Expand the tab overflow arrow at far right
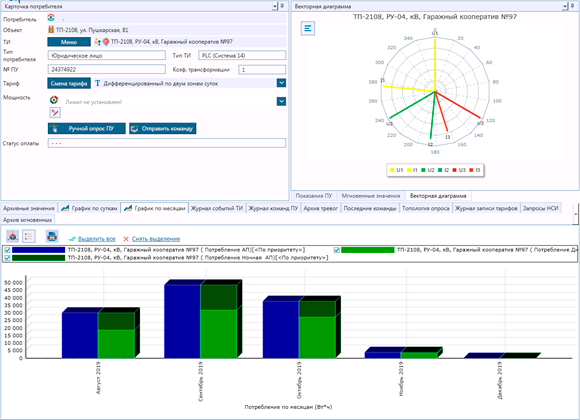 [576, 214]
